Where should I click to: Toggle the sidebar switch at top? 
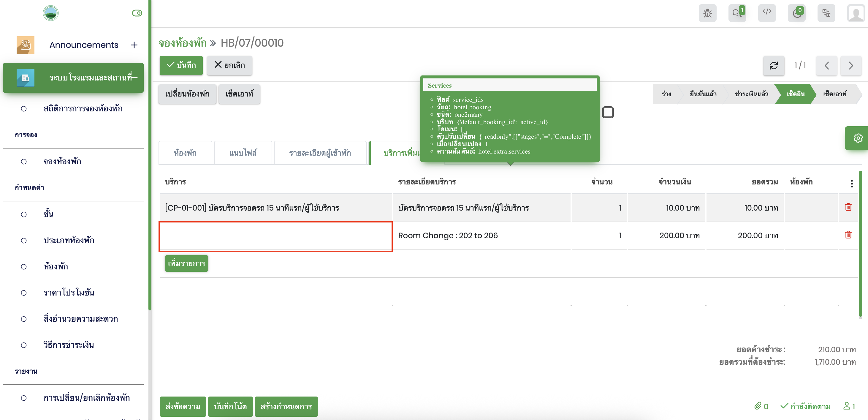[137, 13]
